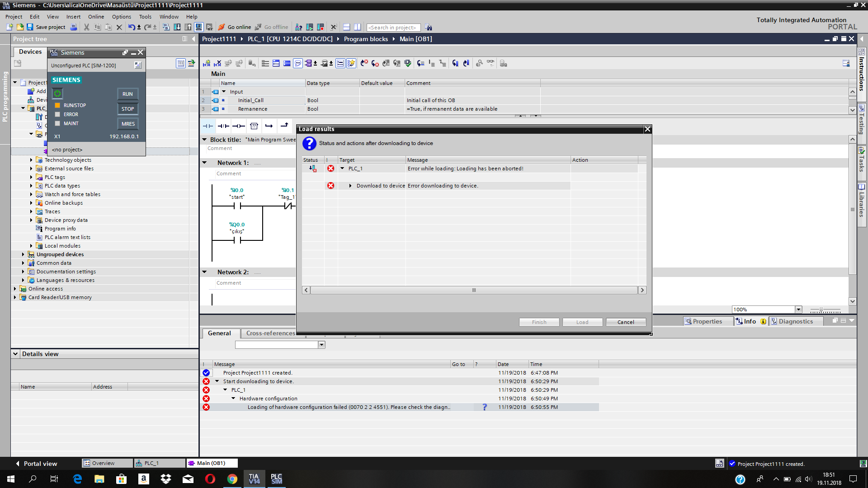Open the Options menu
This screenshot has height=488, width=868.
(x=122, y=17)
